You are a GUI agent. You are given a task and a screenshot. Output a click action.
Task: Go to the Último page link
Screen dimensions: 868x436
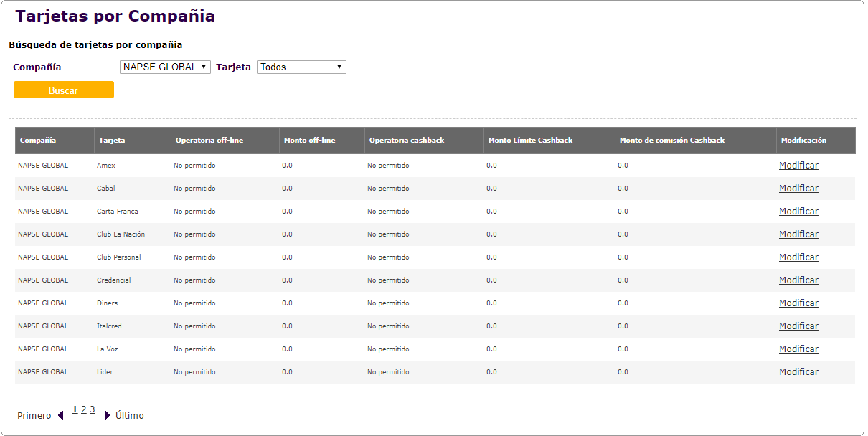[x=130, y=416]
